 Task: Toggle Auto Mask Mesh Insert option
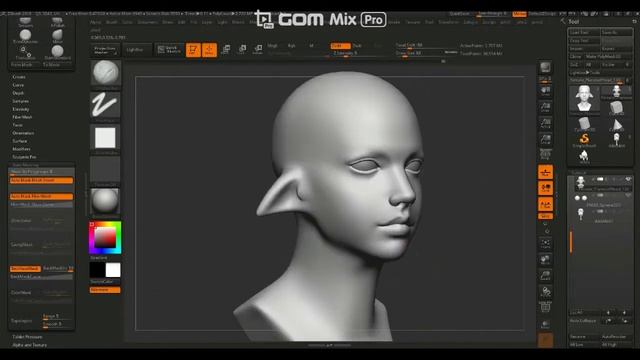coord(41,180)
